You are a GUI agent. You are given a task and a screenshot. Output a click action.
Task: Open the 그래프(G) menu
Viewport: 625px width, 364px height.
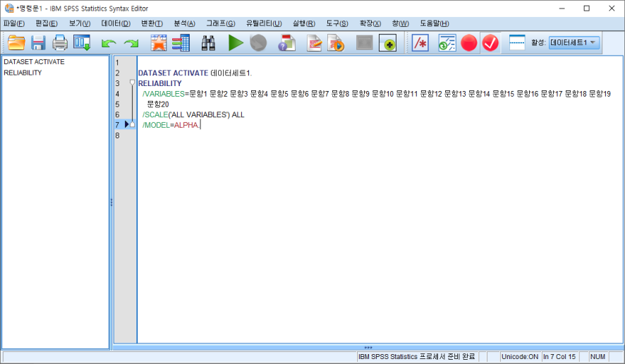(x=220, y=23)
